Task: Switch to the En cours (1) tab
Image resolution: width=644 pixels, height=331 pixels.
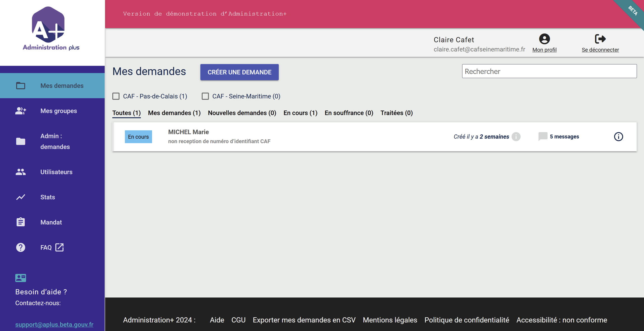Action: point(300,113)
